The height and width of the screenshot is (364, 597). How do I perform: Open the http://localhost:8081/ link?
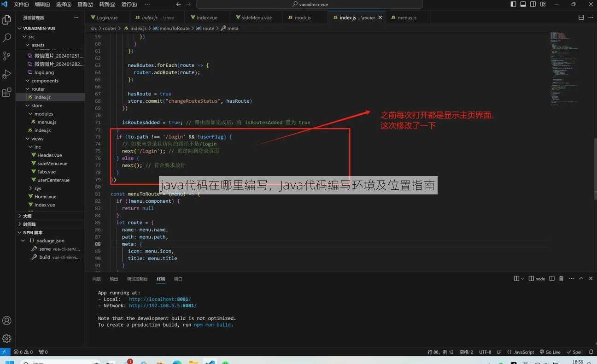[160, 299]
